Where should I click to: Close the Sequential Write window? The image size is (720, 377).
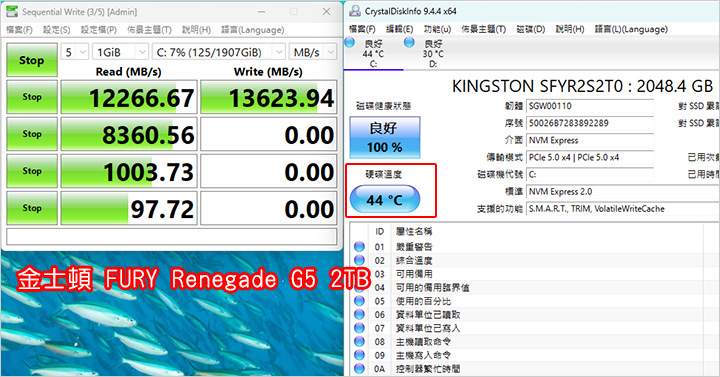coord(326,11)
